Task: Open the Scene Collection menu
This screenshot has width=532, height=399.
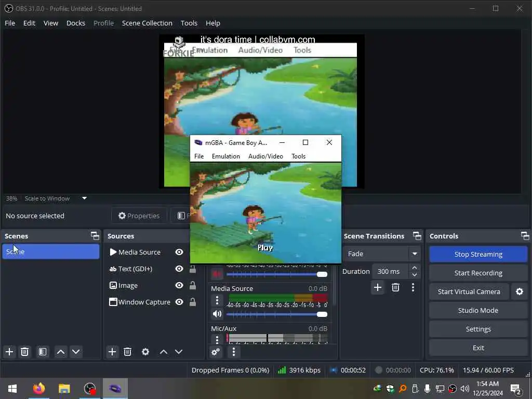Action: [x=147, y=23]
